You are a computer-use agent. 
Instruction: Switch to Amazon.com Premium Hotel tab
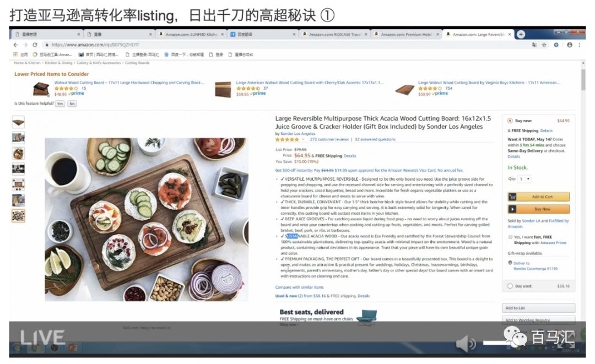(x=407, y=34)
